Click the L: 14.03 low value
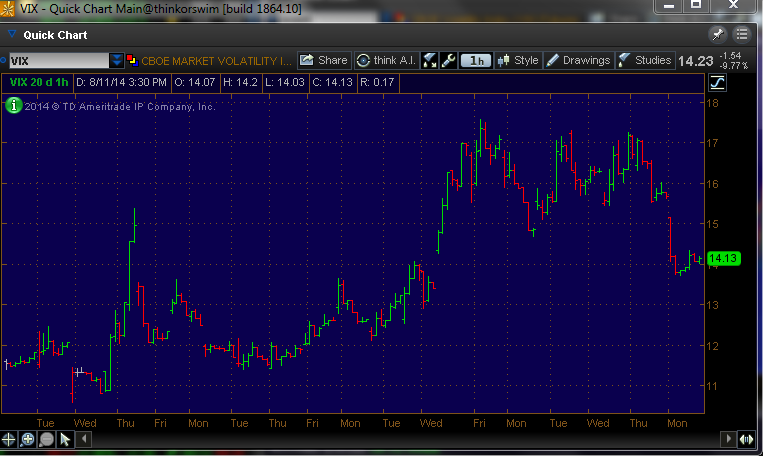The height and width of the screenshot is (456, 763). [285, 82]
